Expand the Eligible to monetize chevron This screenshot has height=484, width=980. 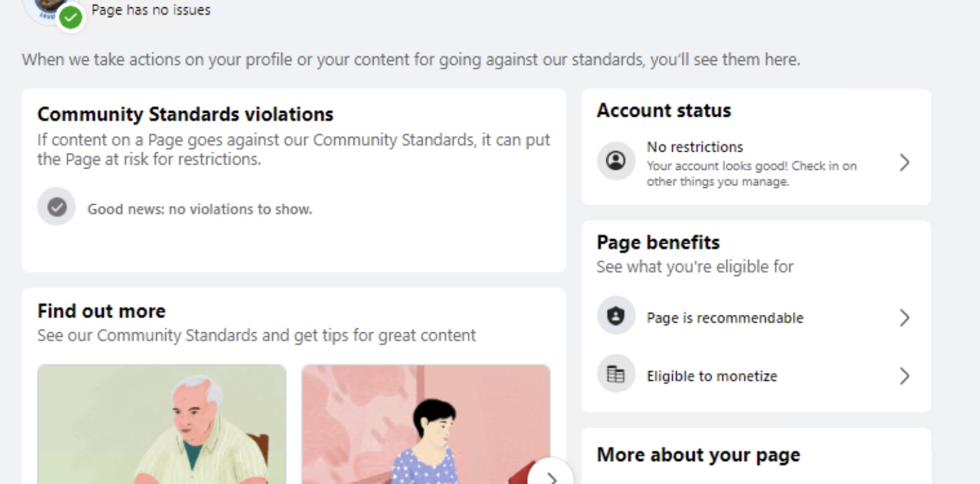coord(904,376)
